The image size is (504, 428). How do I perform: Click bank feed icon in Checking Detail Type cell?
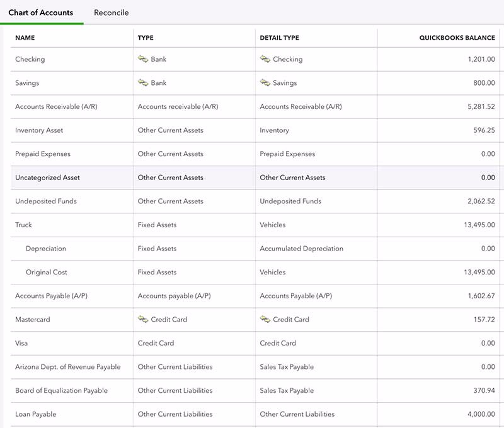265,59
